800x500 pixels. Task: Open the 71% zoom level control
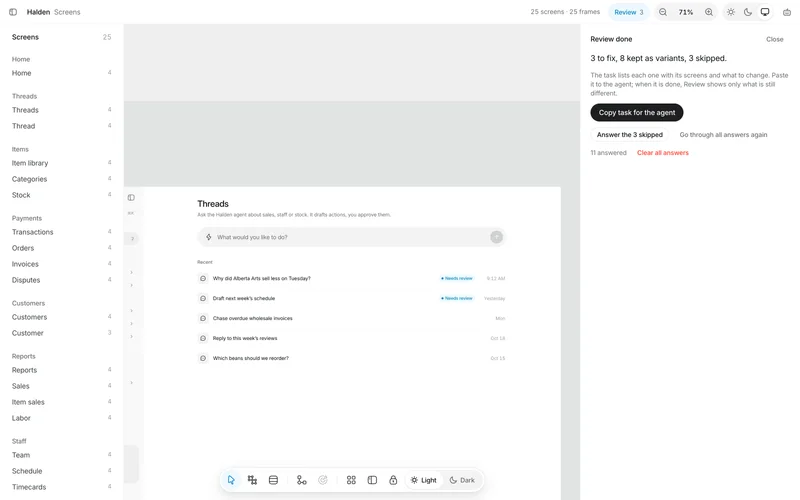tap(686, 12)
